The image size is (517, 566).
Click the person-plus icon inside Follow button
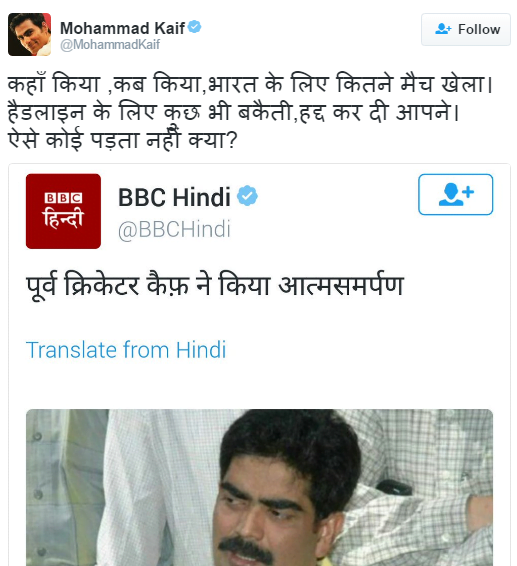(x=443, y=29)
